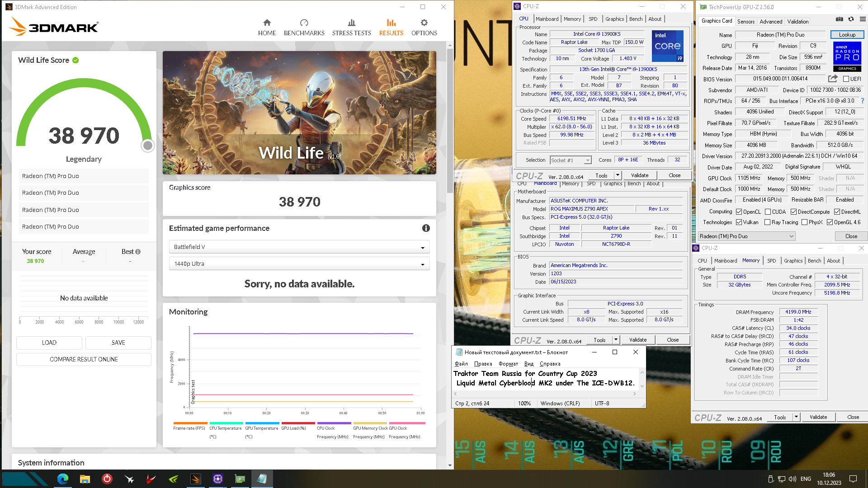Click the score gauge end handle
This screenshot has height=488, width=868.
click(147, 145)
